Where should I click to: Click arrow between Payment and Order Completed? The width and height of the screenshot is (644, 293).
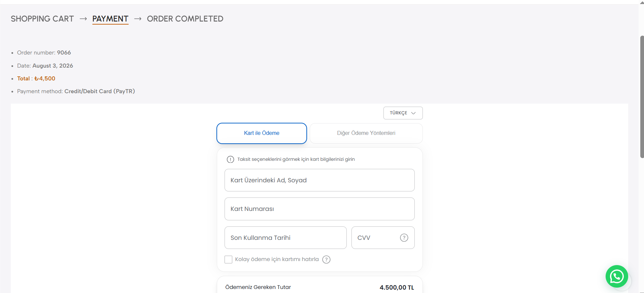click(138, 19)
